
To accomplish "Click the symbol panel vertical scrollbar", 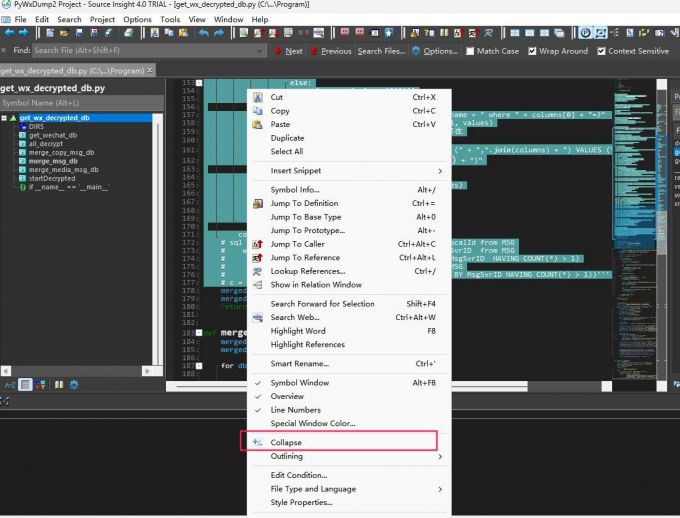I will coord(157,240).
